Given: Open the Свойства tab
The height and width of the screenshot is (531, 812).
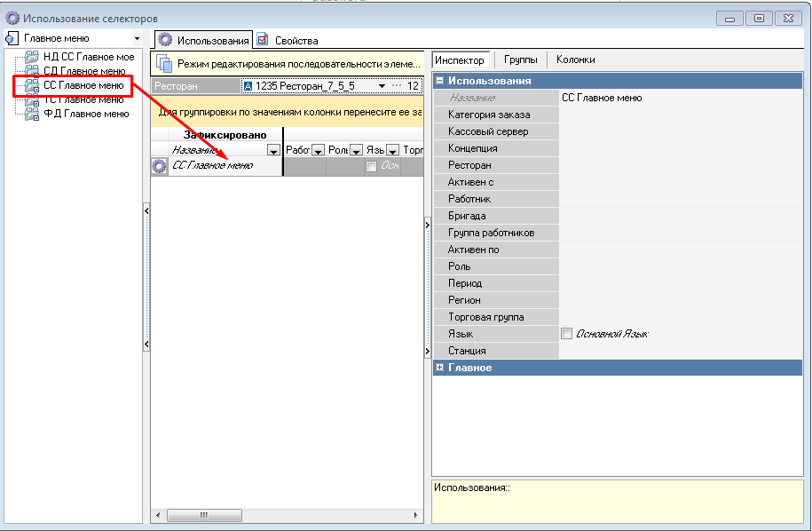Looking at the screenshot, I should coord(295,40).
